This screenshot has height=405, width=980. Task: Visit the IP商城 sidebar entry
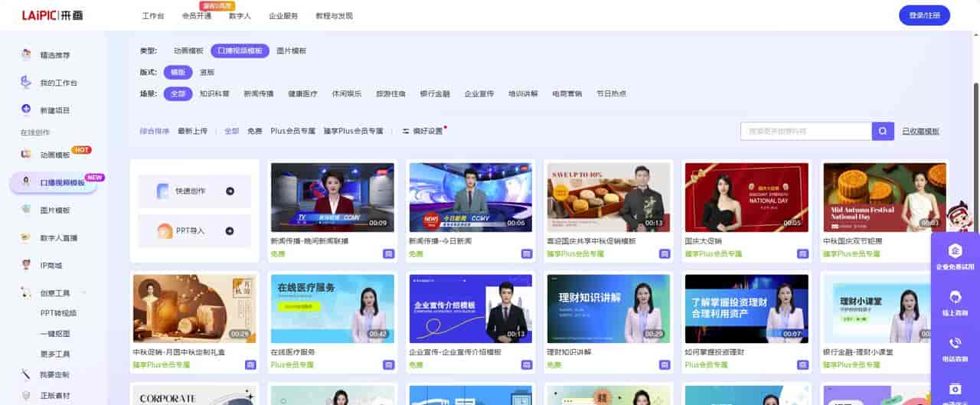[x=51, y=265]
